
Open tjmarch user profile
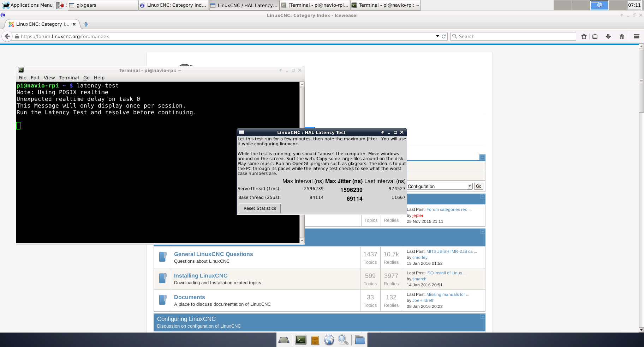[419, 279]
